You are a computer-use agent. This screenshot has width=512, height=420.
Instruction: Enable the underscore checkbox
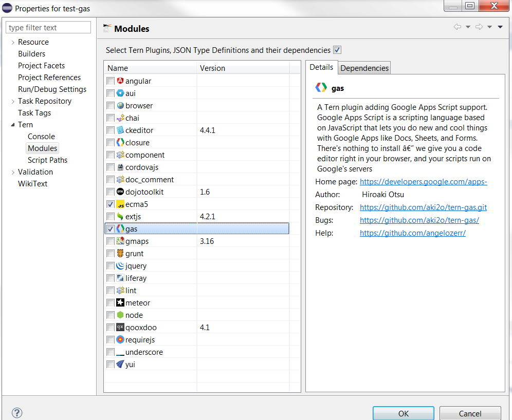[111, 352]
